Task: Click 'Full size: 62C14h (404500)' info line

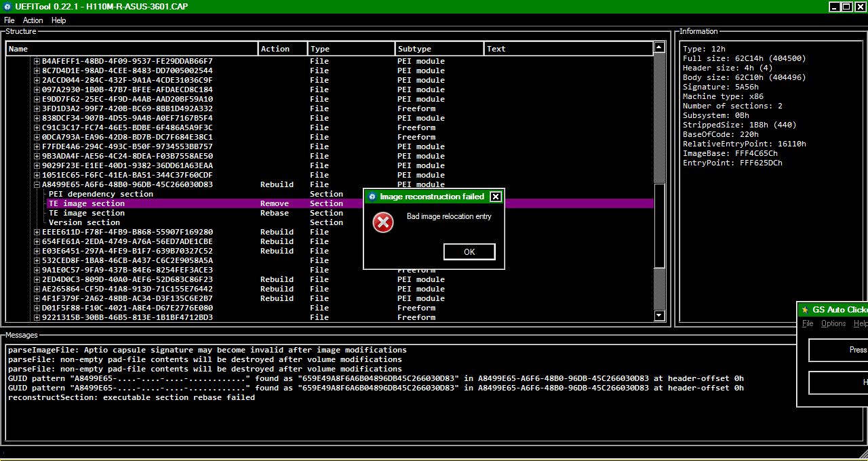Action: point(745,58)
